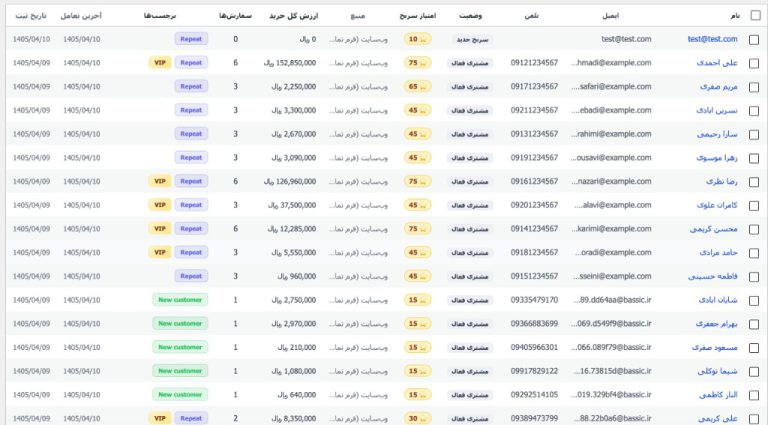Click Repeat tag in the 960,000 row

(191, 276)
